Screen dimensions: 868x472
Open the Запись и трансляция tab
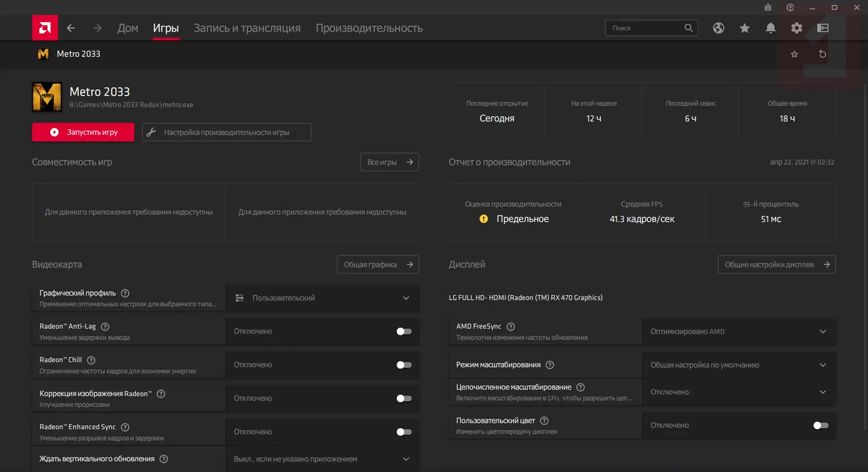[x=247, y=28]
